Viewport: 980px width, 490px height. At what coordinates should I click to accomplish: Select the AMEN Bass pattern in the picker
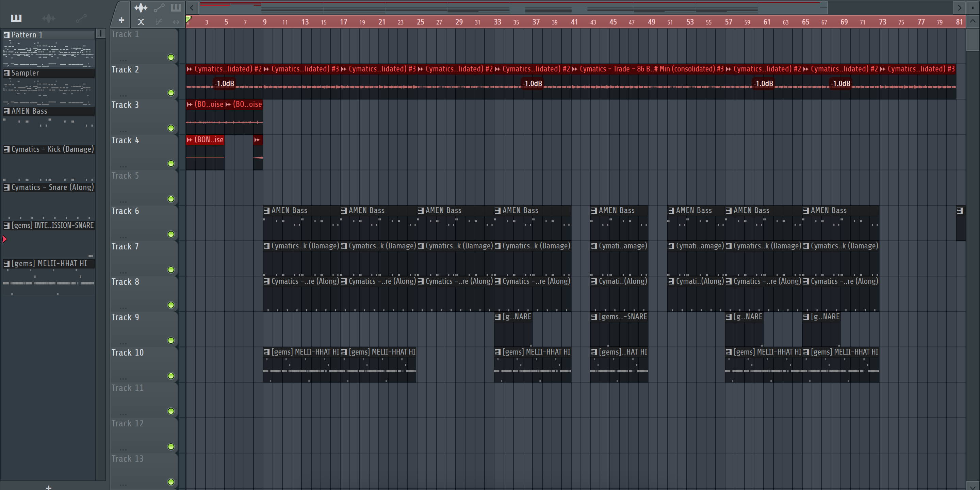tap(49, 111)
